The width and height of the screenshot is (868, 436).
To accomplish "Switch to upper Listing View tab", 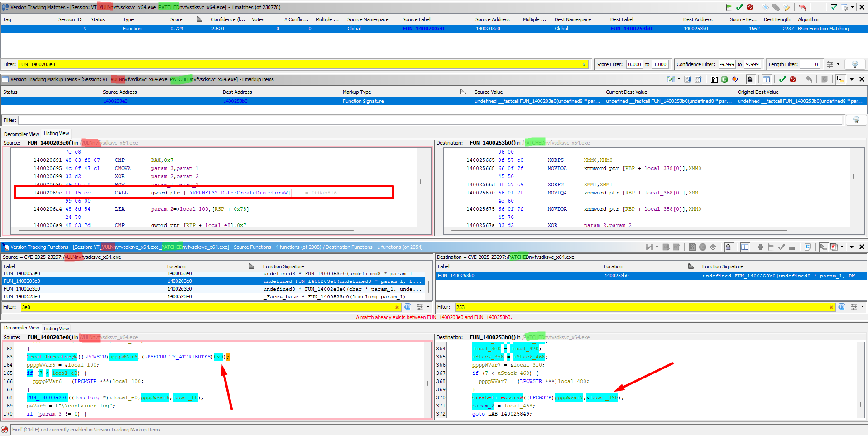I will pyautogui.click(x=57, y=133).
